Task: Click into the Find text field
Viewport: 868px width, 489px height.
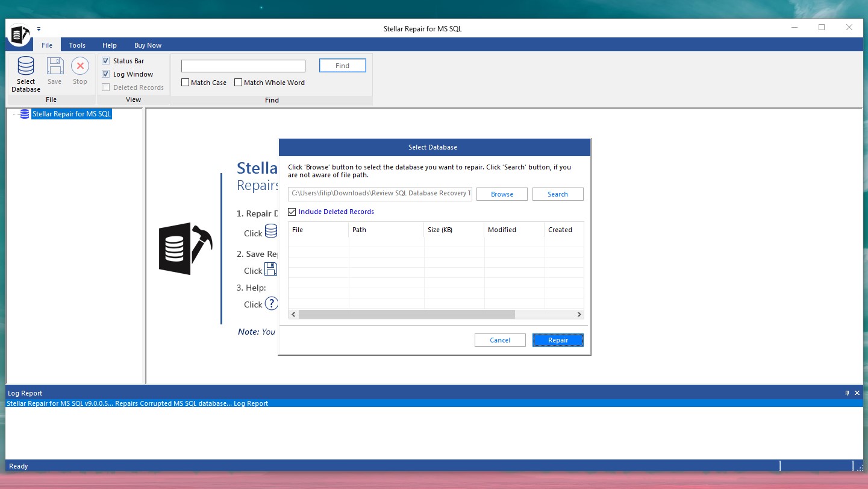Action: (x=243, y=66)
